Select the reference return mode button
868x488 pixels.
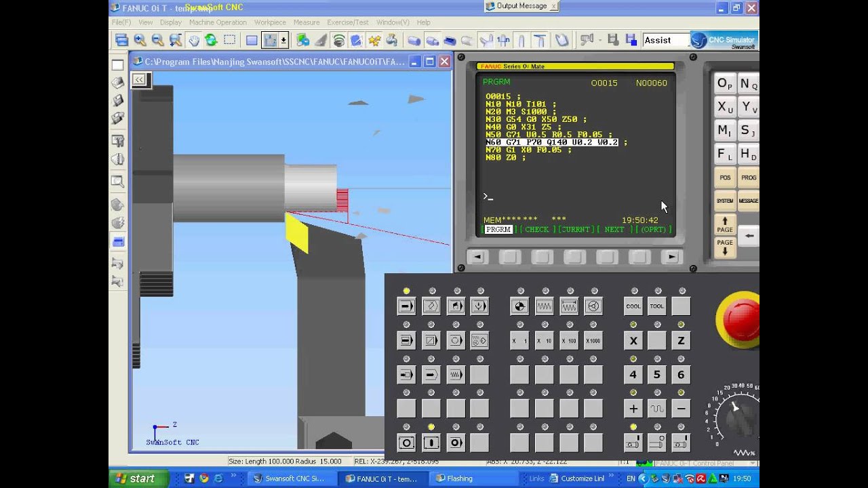coord(519,306)
